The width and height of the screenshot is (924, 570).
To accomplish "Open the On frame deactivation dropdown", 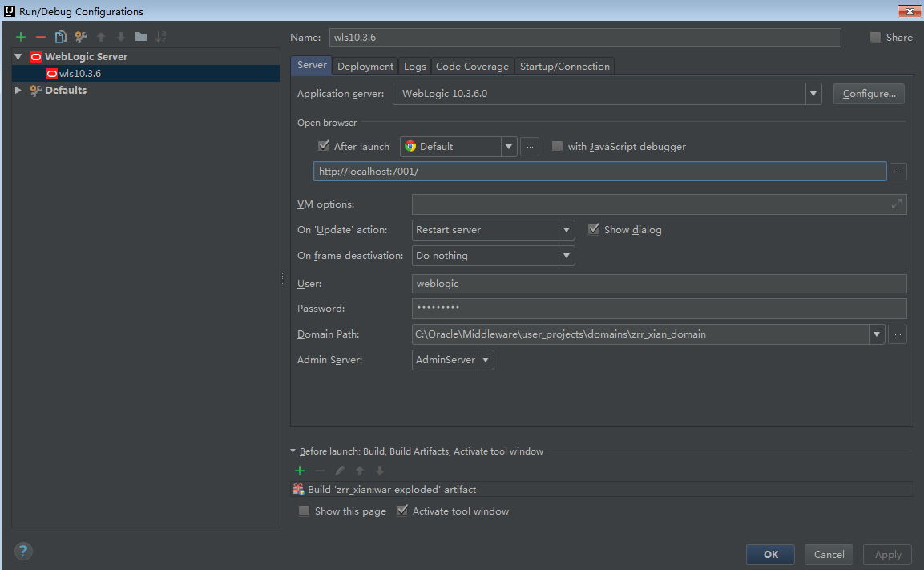I will tap(567, 256).
